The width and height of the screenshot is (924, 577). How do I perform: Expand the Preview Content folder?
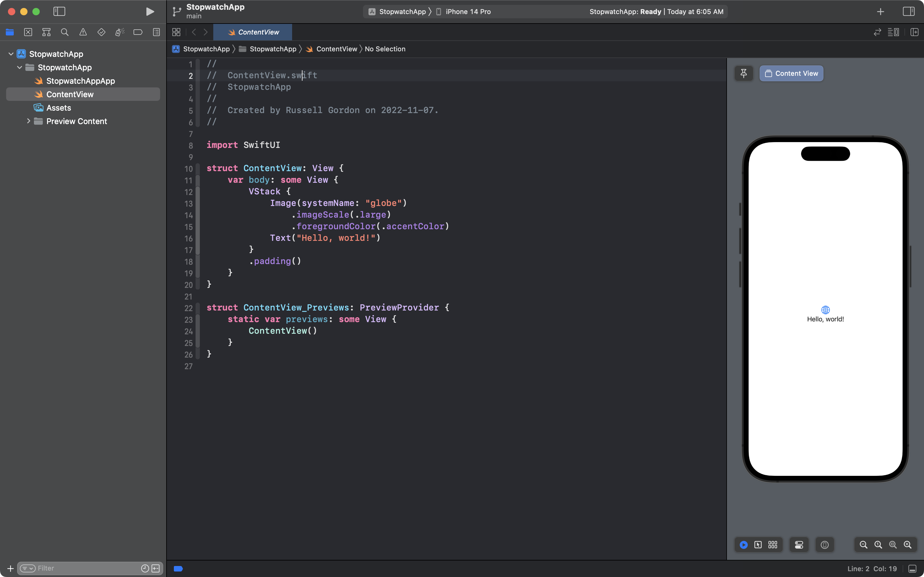pyautogui.click(x=29, y=121)
